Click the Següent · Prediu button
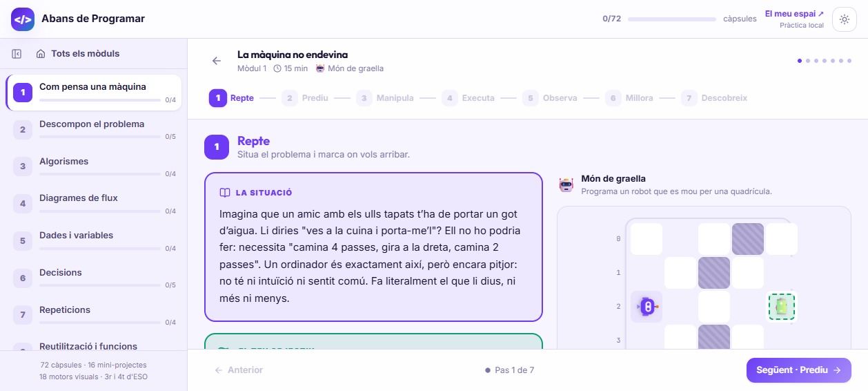 798,370
